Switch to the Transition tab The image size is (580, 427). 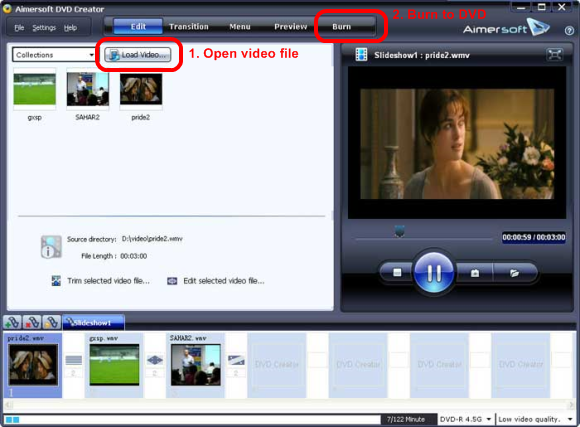[189, 27]
